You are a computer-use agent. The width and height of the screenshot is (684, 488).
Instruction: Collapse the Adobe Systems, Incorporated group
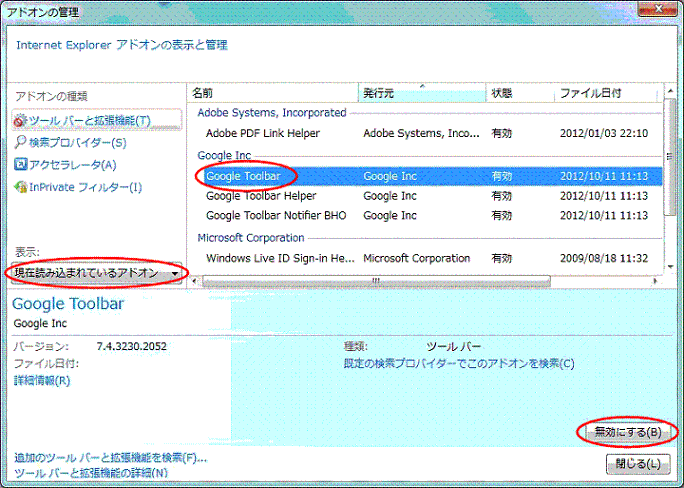pos(272,113)
